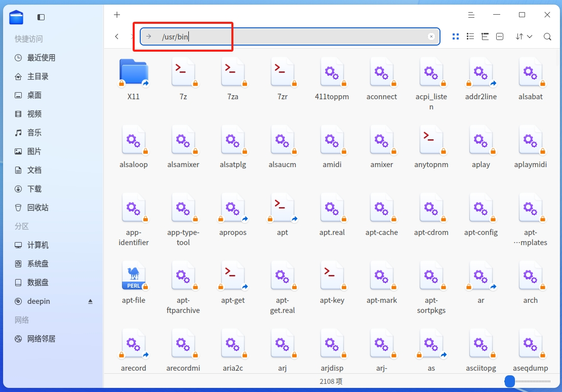Open the search tool

(547, 36)
